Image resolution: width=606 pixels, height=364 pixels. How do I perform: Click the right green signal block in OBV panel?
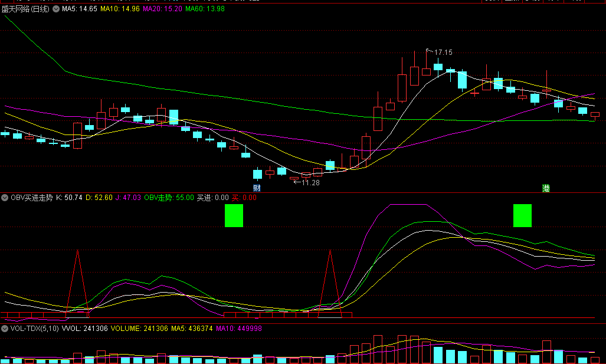(x=522, y=215)
